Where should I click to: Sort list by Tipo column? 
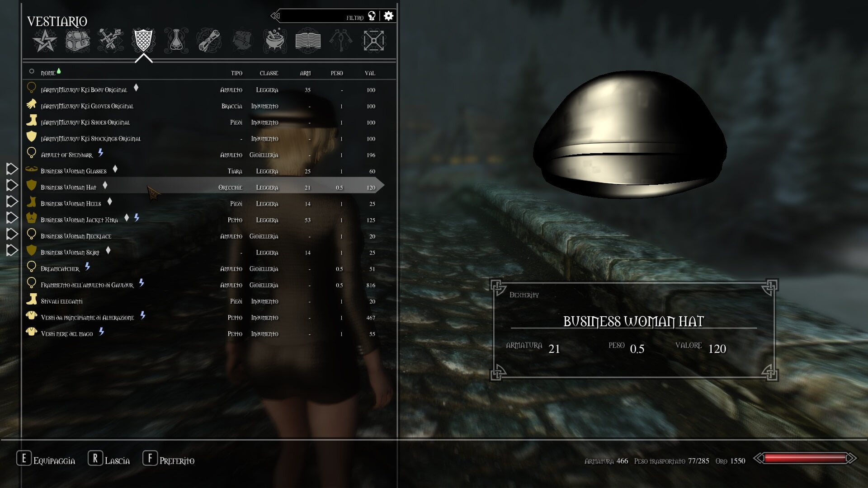tap(236, 73)
